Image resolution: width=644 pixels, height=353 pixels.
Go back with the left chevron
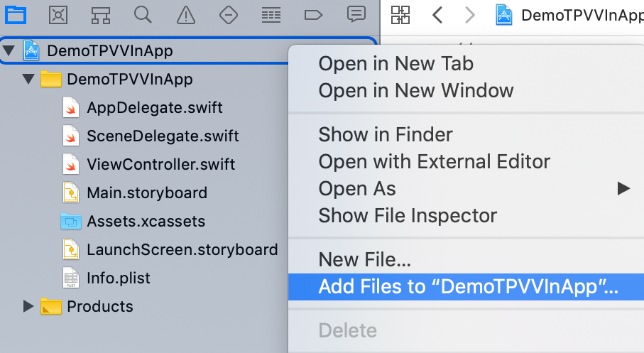coord(438,15)
